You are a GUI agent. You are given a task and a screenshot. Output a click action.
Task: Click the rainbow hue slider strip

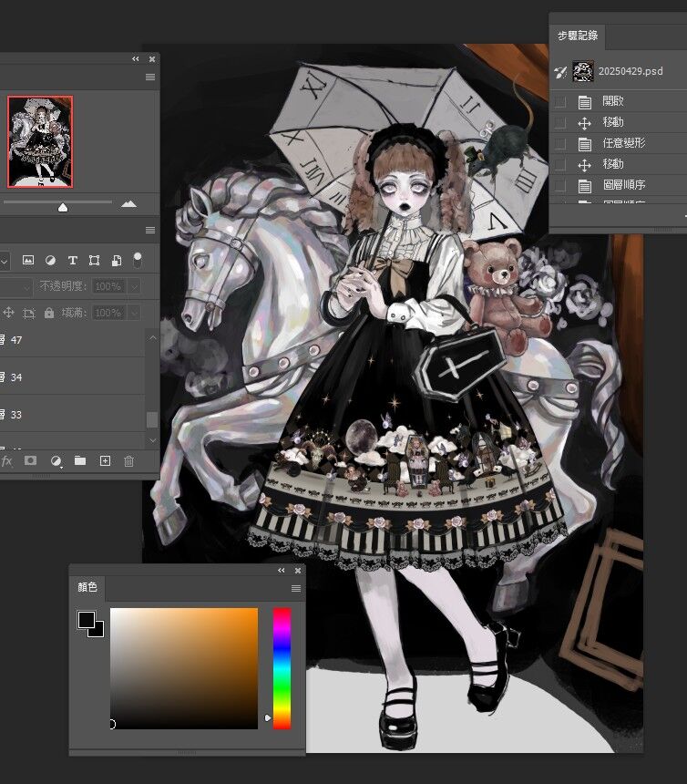click(282, 668)
